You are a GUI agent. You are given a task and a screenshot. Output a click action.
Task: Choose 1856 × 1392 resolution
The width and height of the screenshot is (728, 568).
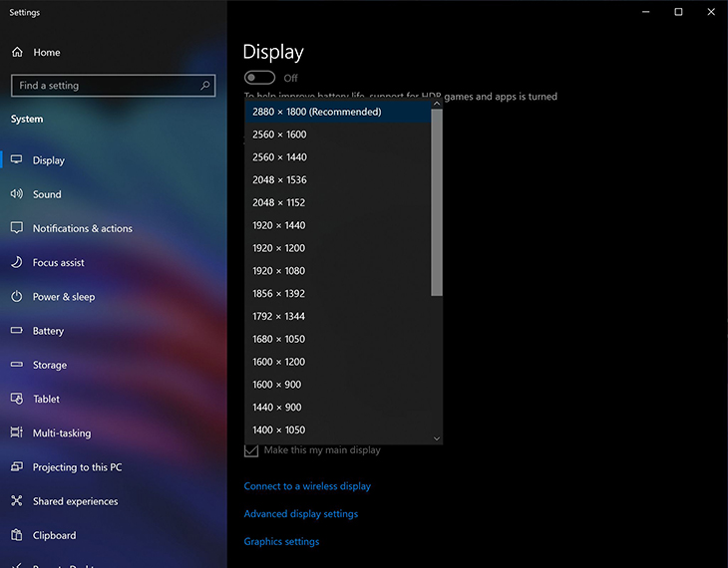(338, 294)
